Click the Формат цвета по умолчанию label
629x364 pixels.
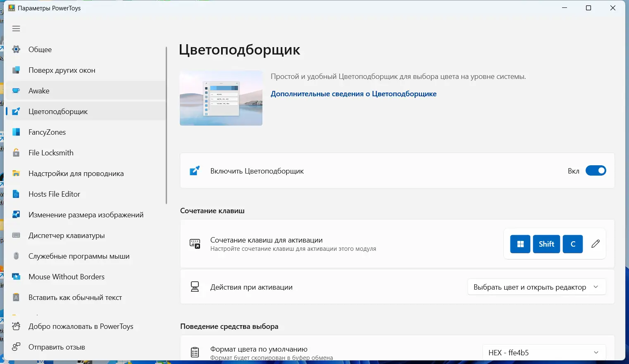point(259,349)
